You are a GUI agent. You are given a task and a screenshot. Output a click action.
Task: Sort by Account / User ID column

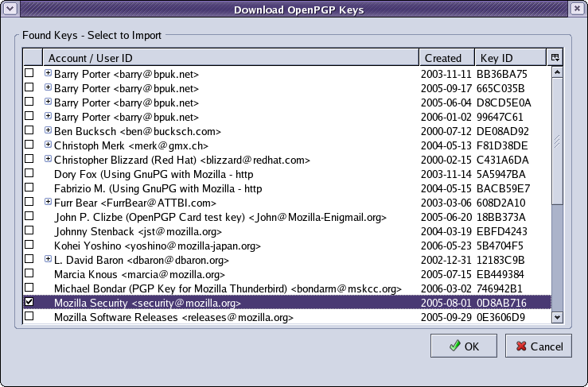pyautogui.click(x=231, y=58)
